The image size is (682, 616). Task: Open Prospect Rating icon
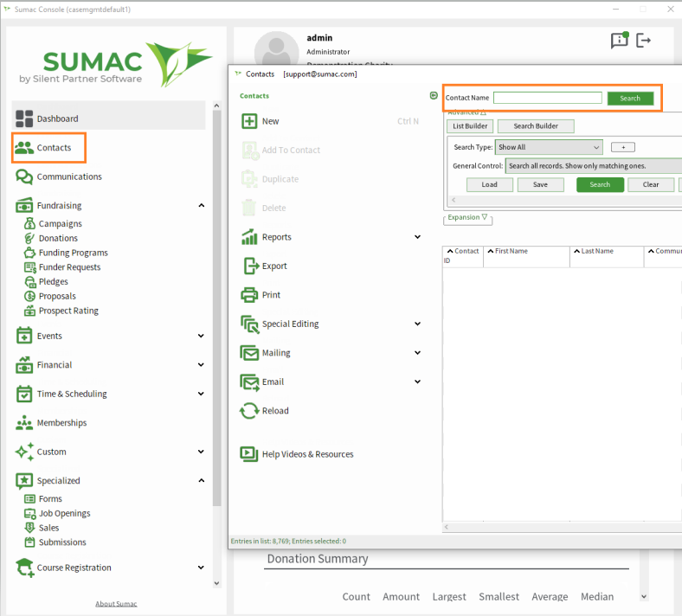(29, 311)
